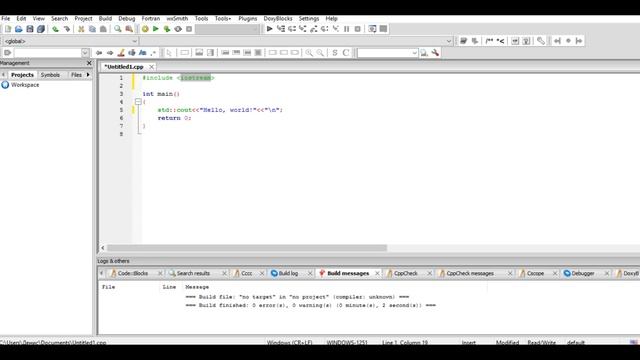Click the wrench options icon
640x360 pixels.
pyautogui.click(x=435, y=53)
